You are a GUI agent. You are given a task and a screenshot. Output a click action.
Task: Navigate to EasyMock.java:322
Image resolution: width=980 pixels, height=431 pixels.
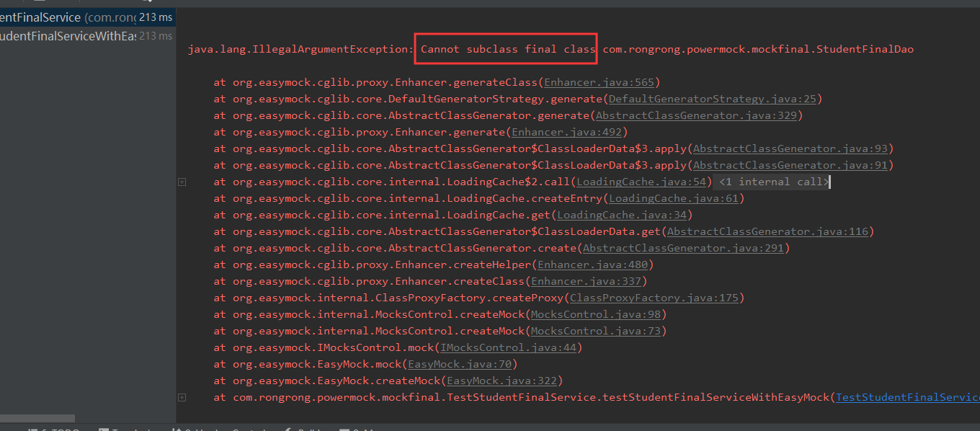click(x=503, y=381)
